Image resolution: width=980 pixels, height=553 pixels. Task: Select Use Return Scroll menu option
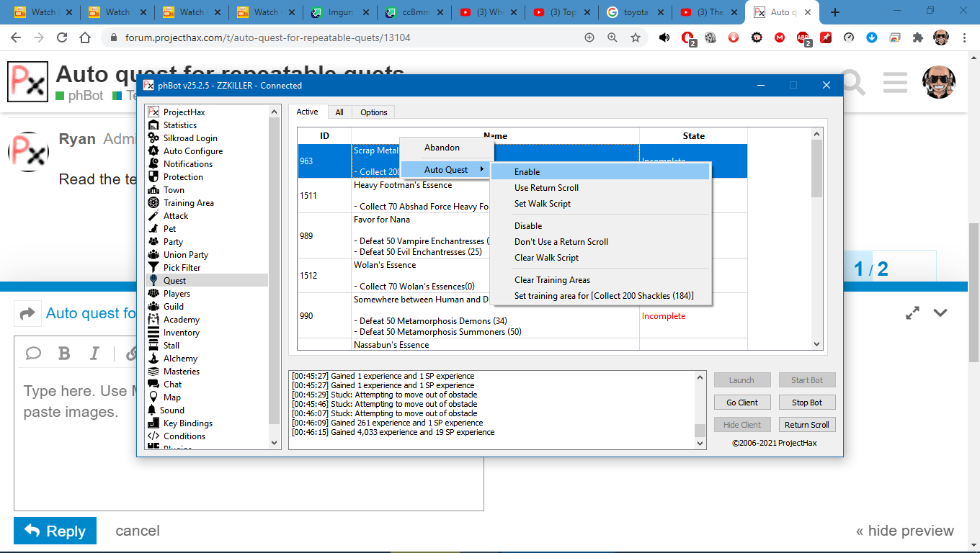(546, 188)
